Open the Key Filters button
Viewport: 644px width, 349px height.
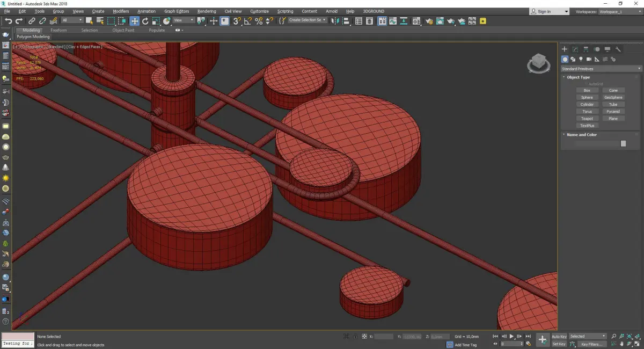[x=592, y=344]
